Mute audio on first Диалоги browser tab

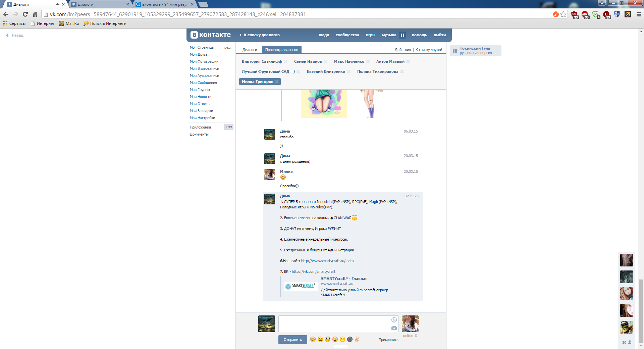pos(58,4)
